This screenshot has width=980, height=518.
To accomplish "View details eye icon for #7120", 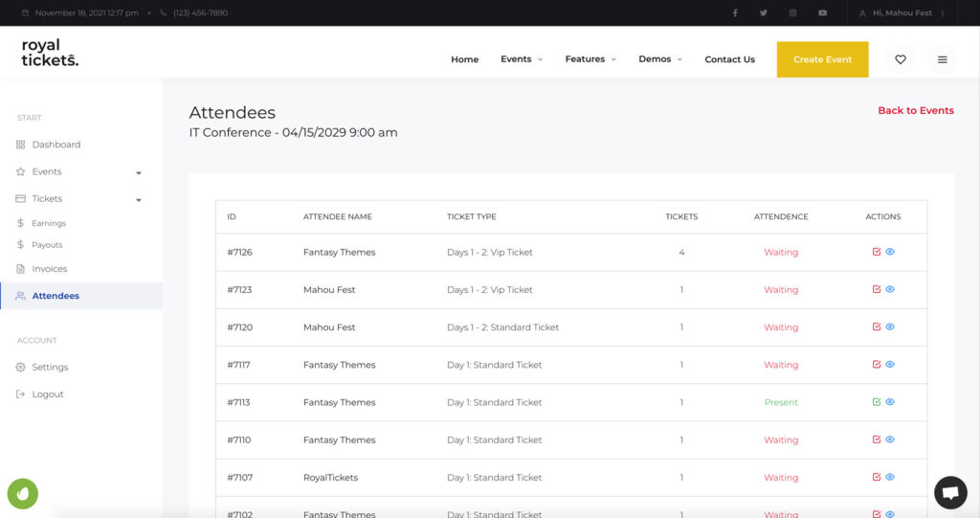I will click(890, 327).
